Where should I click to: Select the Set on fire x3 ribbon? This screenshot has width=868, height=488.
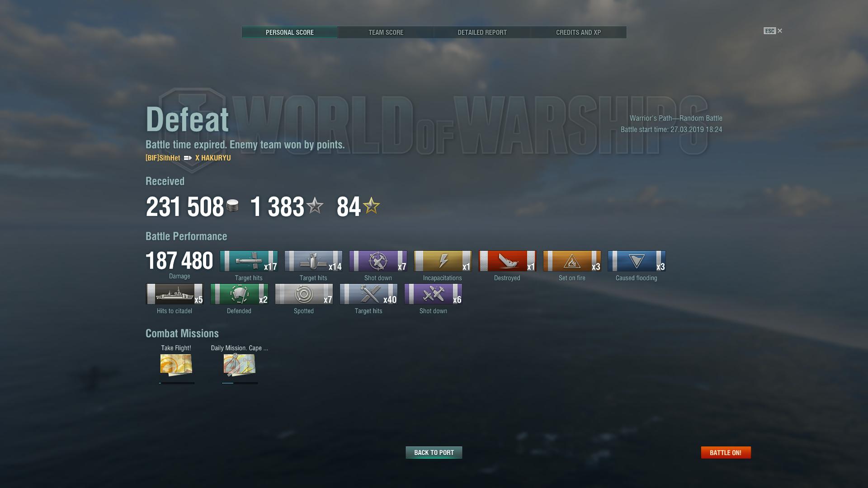(x=572, y=261)
